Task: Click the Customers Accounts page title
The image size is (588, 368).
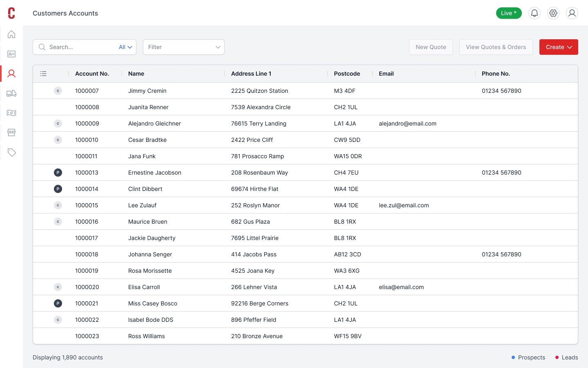Action: (65, 13)
